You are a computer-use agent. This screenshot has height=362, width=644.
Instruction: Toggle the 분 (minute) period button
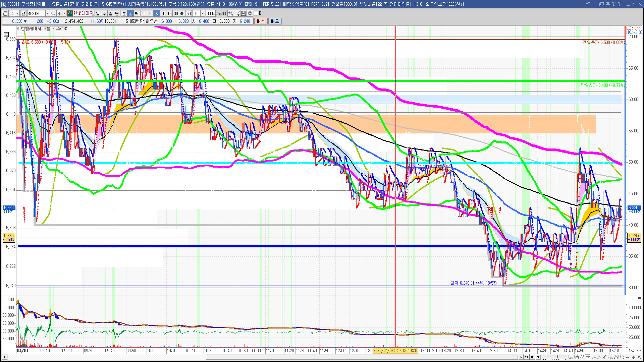pos(124,13)
